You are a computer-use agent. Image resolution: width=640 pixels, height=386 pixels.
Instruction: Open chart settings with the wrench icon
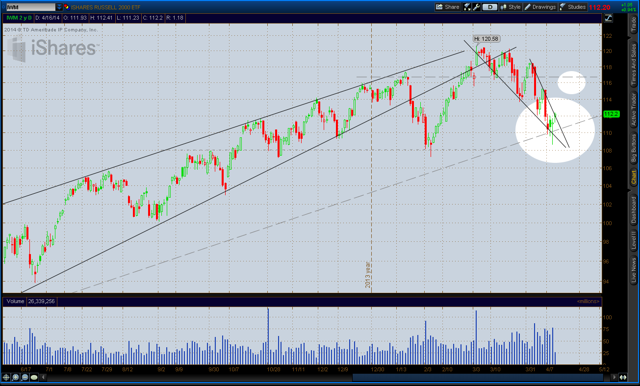pos(477,7)
